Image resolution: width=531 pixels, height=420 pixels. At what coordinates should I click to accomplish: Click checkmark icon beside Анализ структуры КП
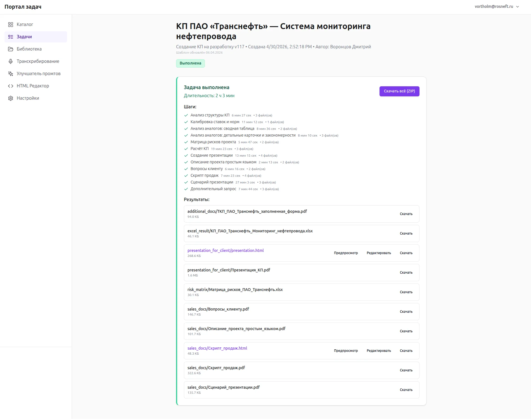coord(186,115)
